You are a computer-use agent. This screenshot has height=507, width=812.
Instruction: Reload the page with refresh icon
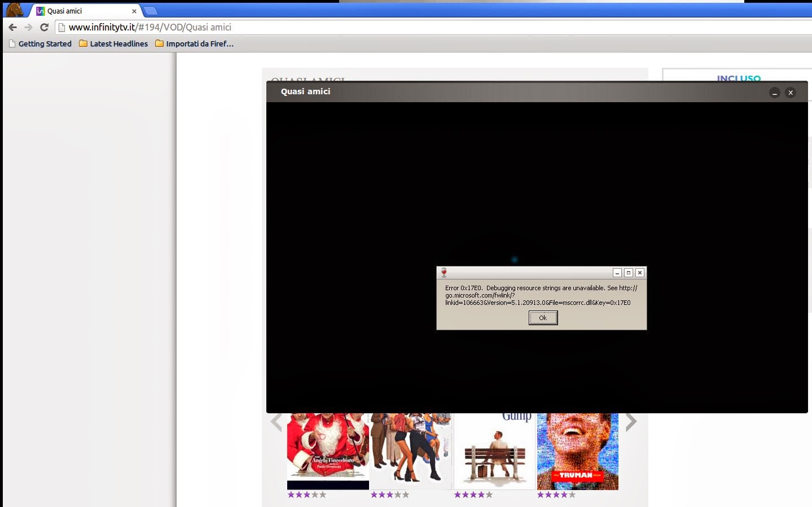44,27
